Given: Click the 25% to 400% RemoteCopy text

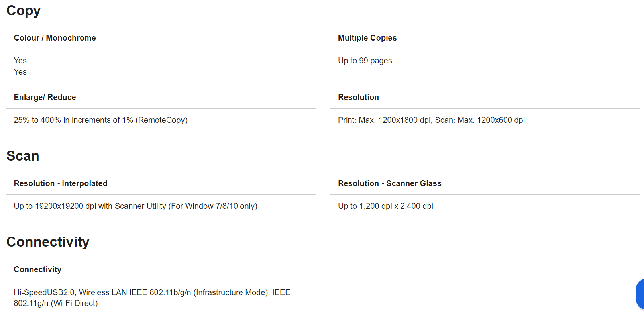Looking at the screenshot, I should pyautogui.click(x=100, y=120).
